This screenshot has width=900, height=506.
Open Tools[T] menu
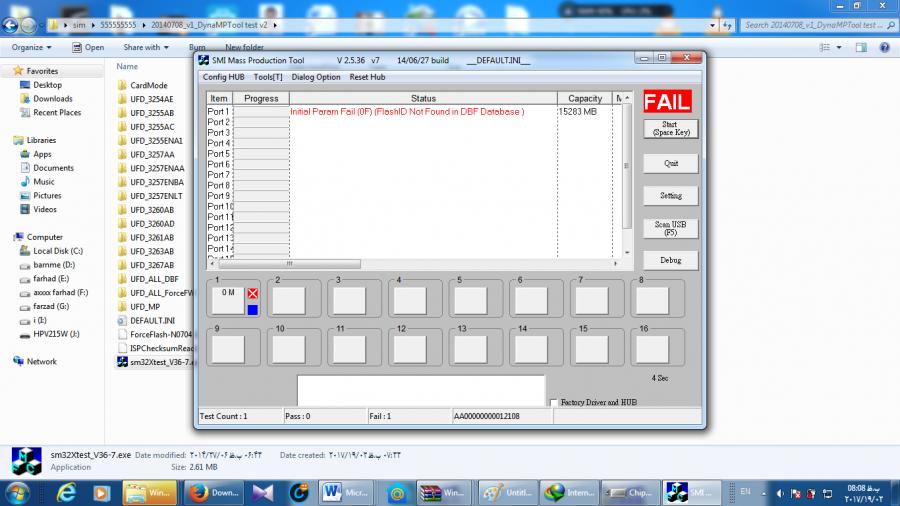(268, 77)
